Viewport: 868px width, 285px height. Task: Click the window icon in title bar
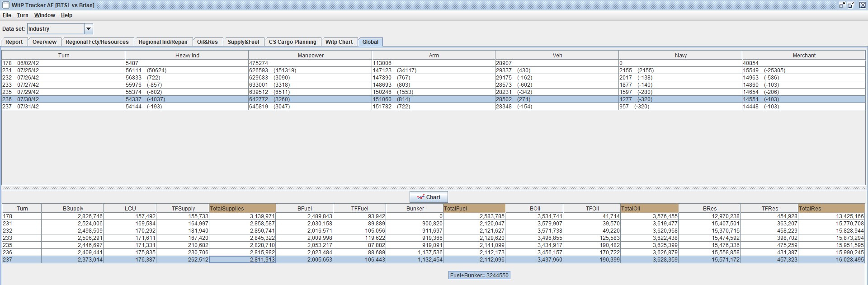[x=5, y=5]
